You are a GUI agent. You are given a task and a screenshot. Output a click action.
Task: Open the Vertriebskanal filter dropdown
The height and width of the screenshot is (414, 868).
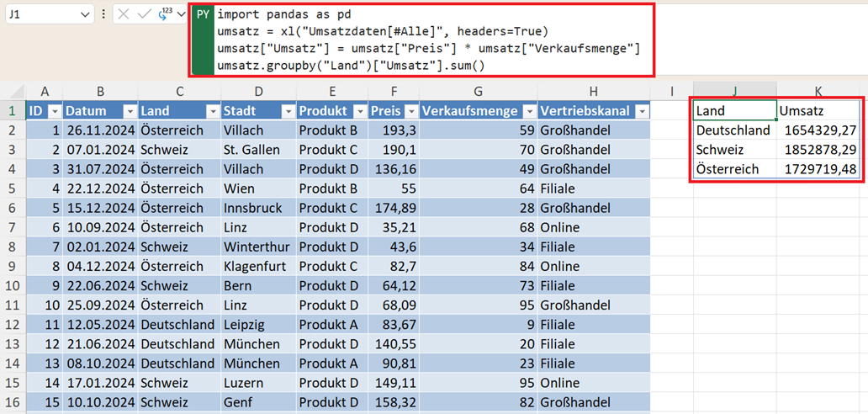(x=642, y=111)
